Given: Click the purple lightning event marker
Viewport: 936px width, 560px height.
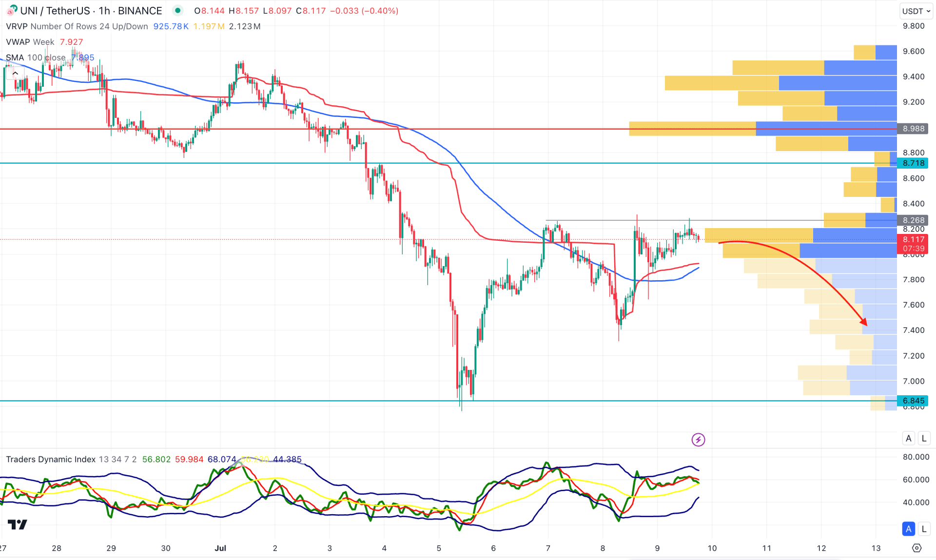Looking at the screenshot, I should tap(698, 440).
